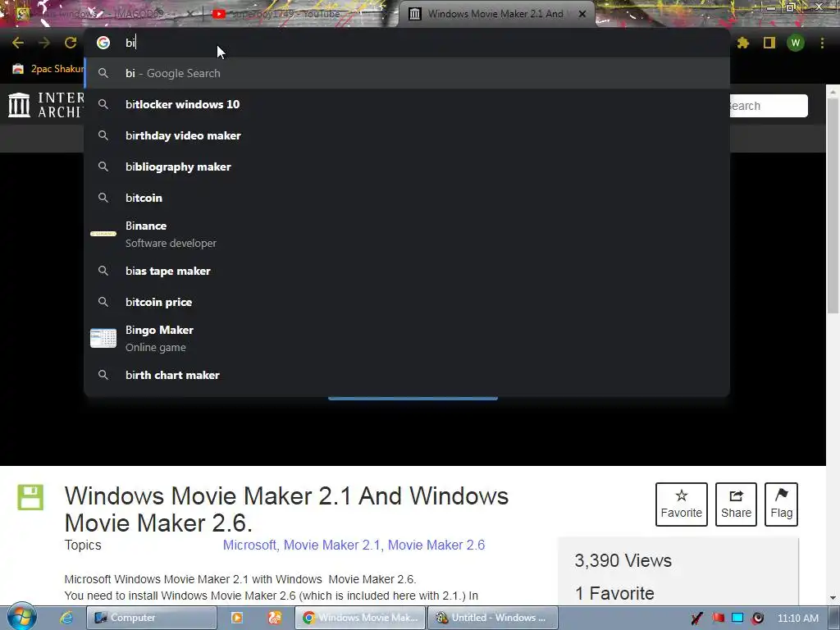Select the "bi - Google Search" suggestion
This screenshot has height=630, width=840.
point(407,73)
